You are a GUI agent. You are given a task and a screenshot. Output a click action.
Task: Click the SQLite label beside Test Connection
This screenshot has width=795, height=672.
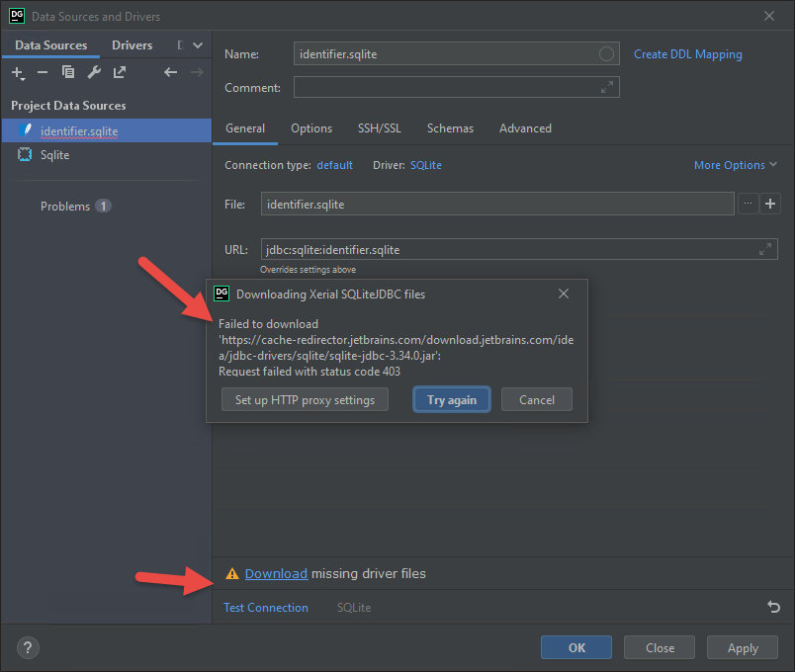pos(354,607)
